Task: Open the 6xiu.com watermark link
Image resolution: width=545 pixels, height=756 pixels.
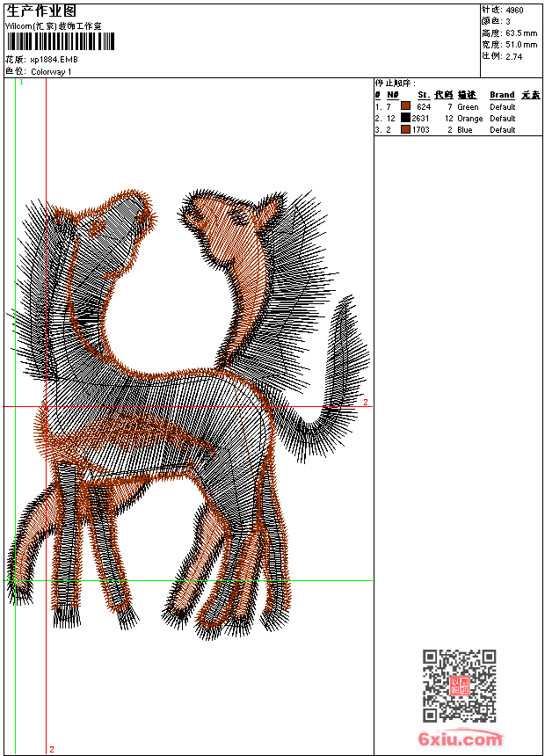Action: coord(460,739)
